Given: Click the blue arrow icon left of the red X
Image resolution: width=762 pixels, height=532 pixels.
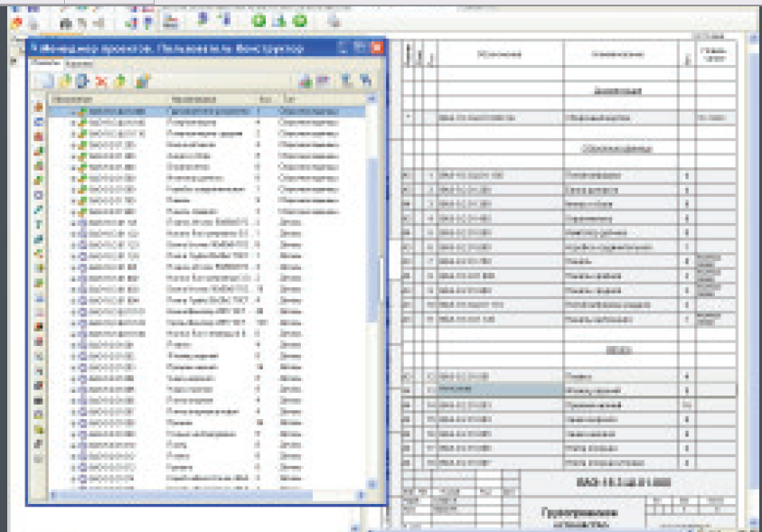Looking at the screenshot, I should tap(82, 81).
